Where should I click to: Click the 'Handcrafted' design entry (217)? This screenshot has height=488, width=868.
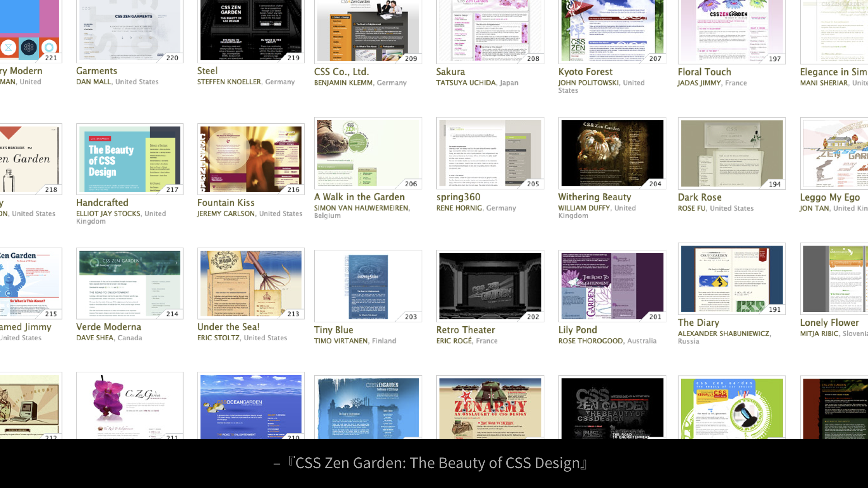(x=130, y=158)
